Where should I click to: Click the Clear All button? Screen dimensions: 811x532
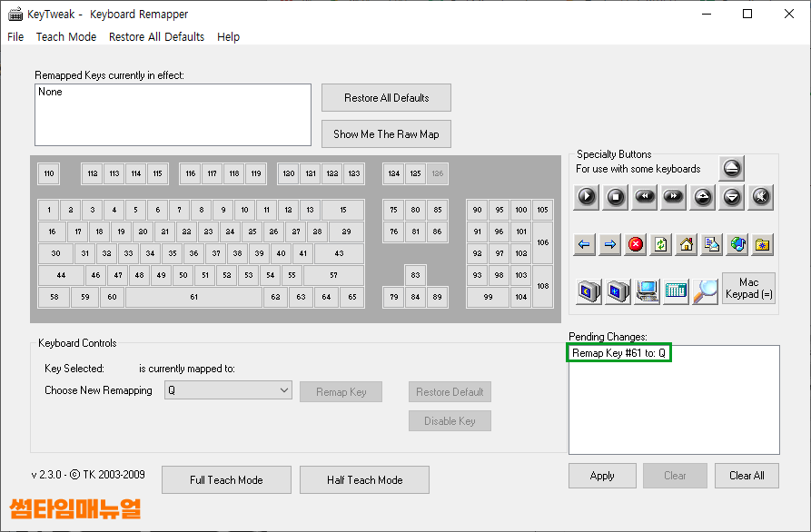tap(747, 476)
